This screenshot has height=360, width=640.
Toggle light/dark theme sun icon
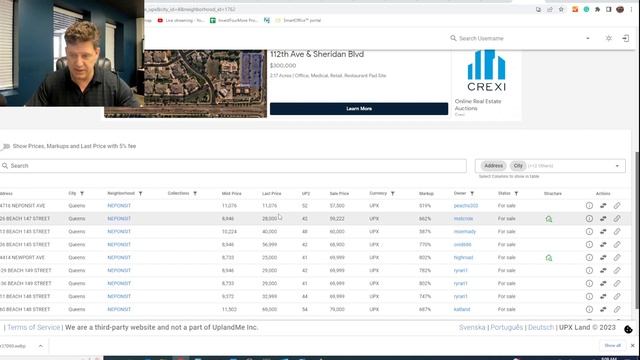coord(609,38)
